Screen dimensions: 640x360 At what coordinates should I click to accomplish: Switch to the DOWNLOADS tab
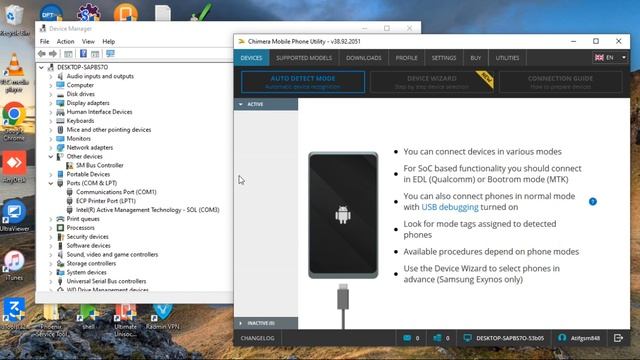coord(364,58)
